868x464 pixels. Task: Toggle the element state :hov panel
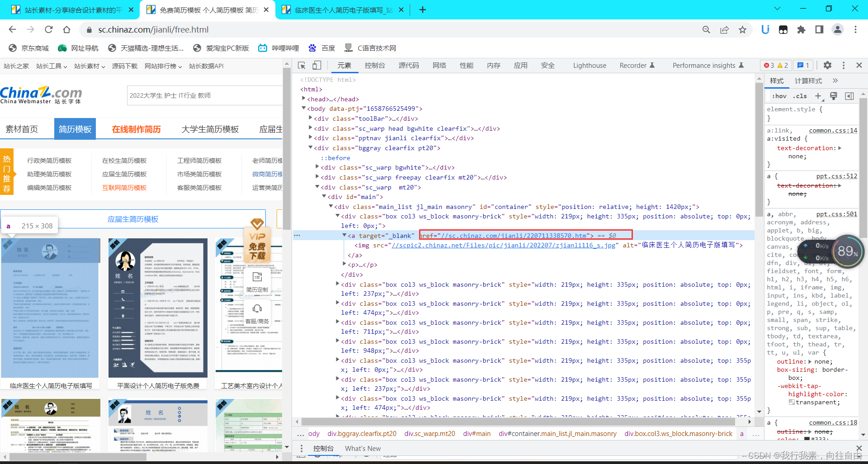(x=779, y=96)
